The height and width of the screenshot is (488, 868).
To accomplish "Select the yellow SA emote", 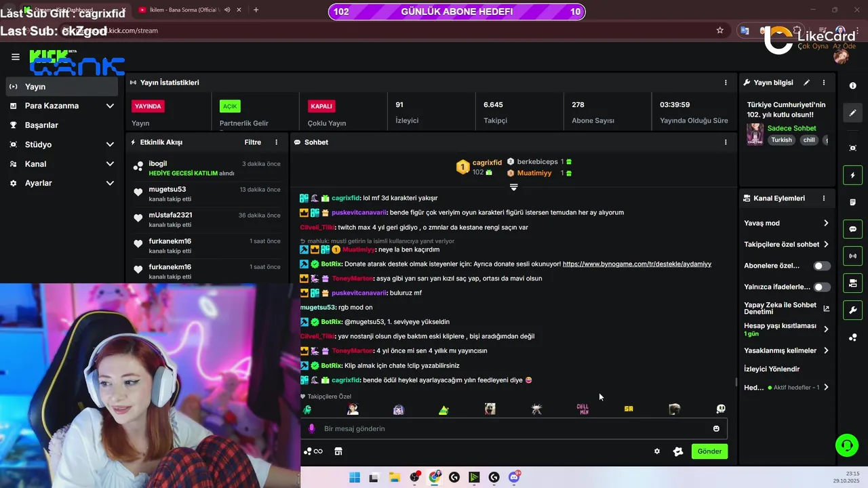I will click(x=629, y=409).
